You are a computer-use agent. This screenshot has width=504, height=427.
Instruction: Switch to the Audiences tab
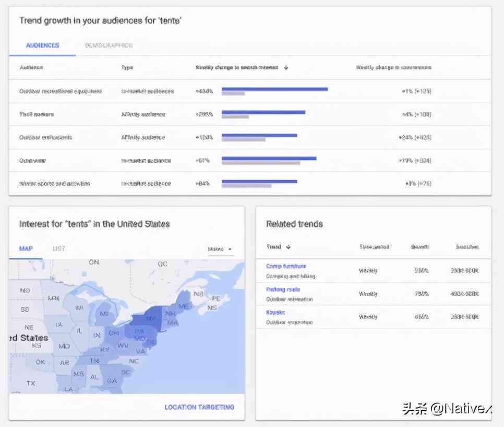[42, 45]
